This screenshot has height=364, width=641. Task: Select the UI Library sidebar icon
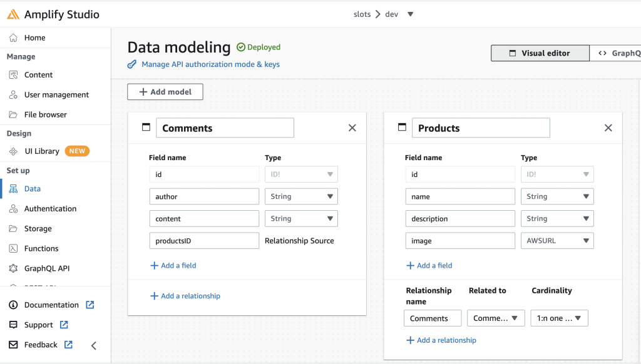click(x=14, y=151)
